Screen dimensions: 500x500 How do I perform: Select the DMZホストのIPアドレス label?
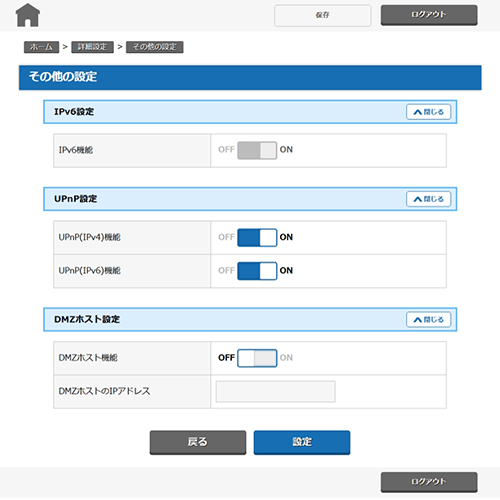[104, 391]
